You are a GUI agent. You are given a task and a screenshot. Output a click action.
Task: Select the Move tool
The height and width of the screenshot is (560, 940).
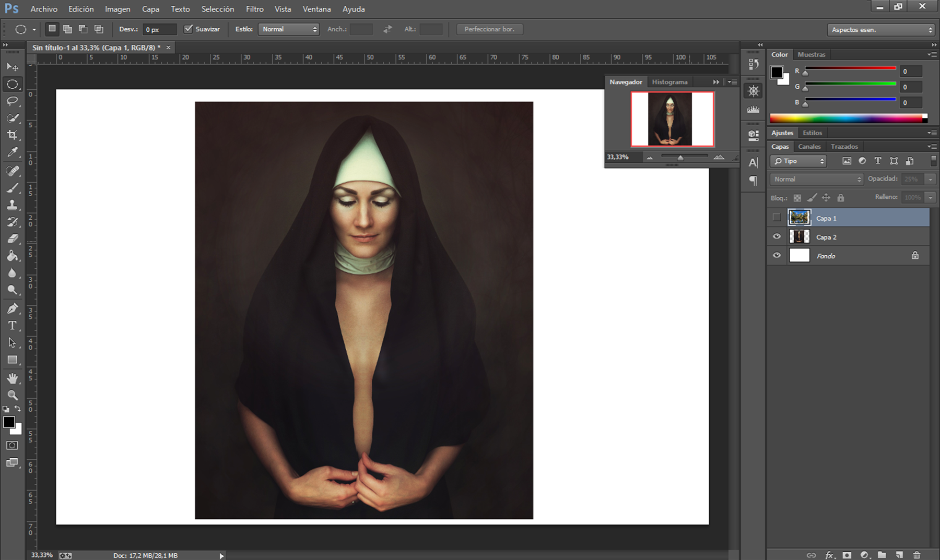13,67
